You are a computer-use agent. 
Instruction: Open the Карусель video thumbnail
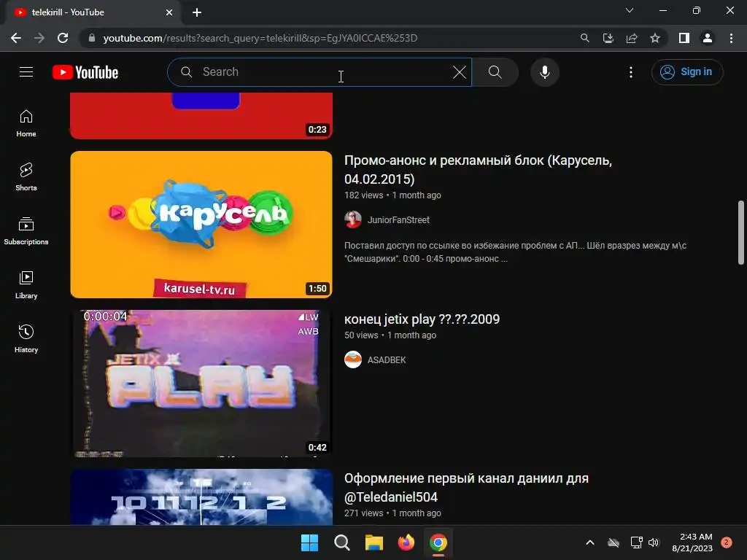coord(201,225)
